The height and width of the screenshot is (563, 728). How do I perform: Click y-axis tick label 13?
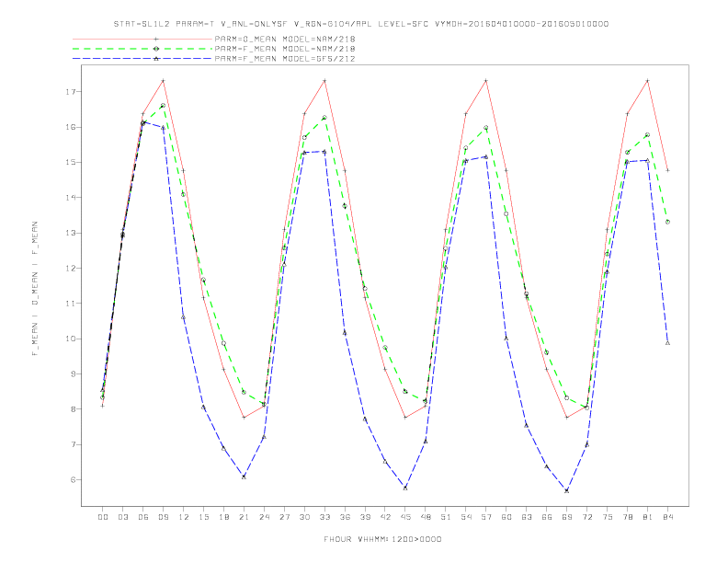coord(70,233)
